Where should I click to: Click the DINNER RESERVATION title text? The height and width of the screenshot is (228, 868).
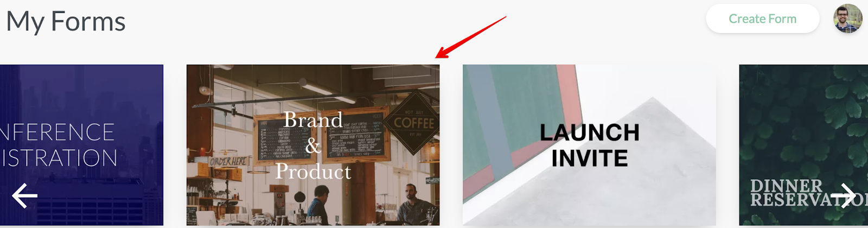click(x=808, y=193)
